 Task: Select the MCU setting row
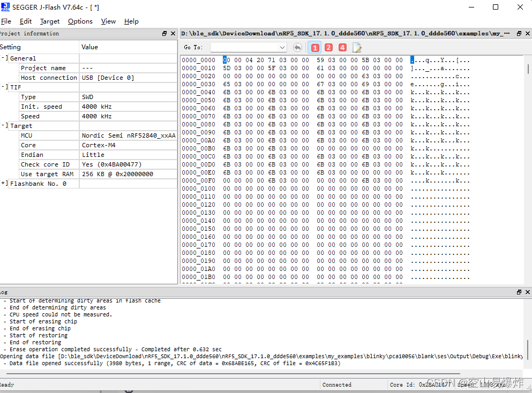(x=99, y=135)
